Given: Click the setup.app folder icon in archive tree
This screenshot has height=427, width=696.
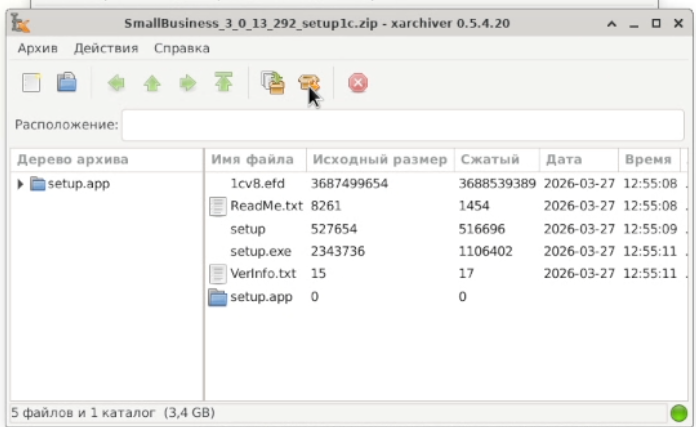Looking at the screenshot, I should click(38, 184).
